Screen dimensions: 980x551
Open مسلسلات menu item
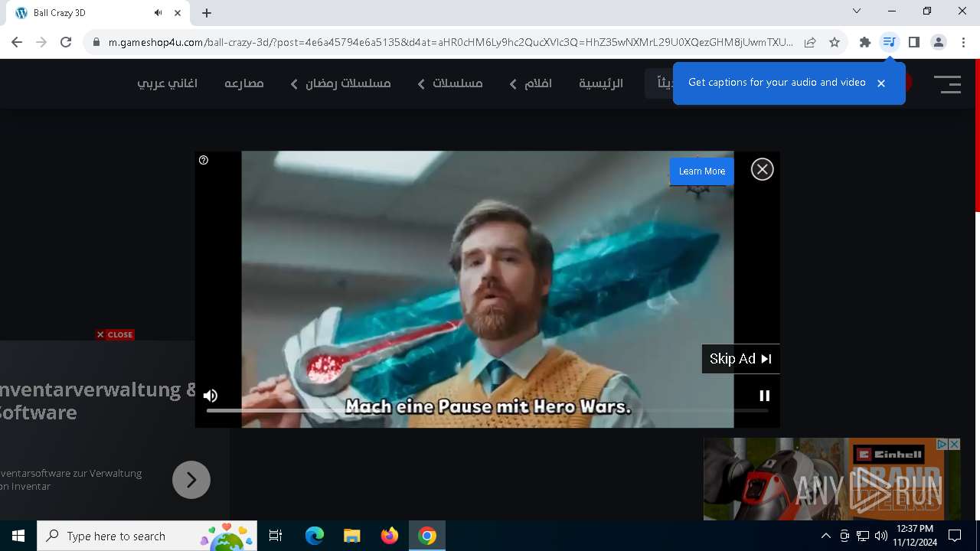coord(458,83)
